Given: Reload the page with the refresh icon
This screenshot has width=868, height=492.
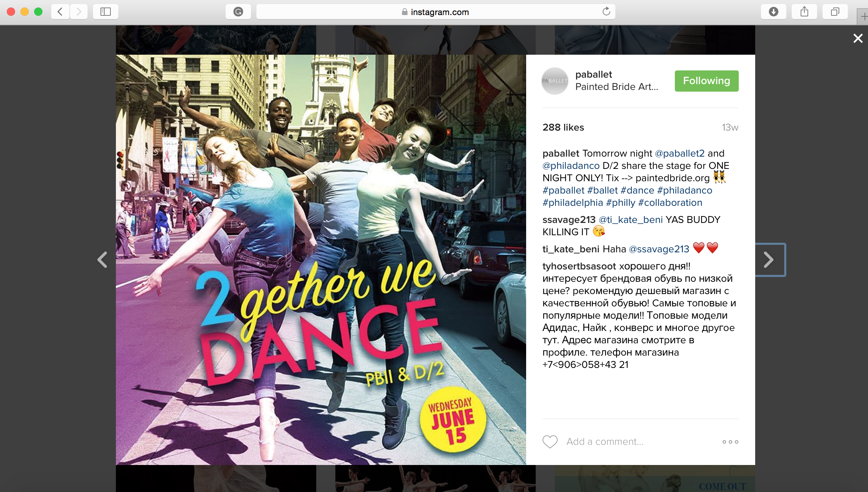Looking at the screenshot, I should pos(606,11).
